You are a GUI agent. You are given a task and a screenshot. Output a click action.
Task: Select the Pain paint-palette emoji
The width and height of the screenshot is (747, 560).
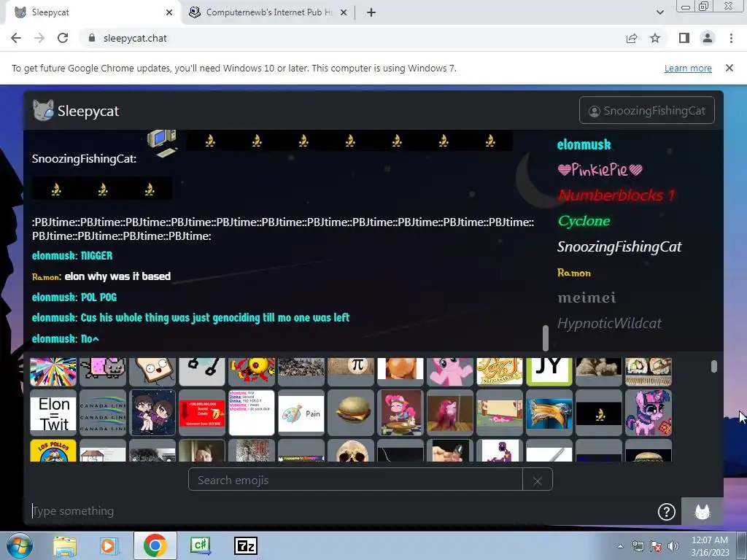(301, 413)
